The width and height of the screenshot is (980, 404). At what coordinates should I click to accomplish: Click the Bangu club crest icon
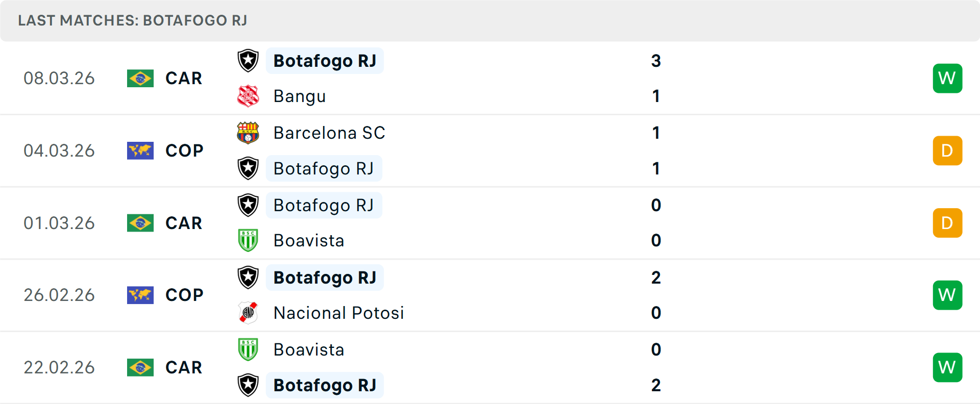pos(248,96)
